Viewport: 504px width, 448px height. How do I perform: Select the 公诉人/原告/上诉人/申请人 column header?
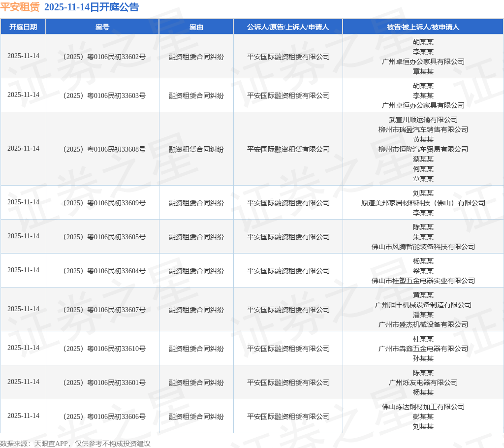click(x=288, y=27)
